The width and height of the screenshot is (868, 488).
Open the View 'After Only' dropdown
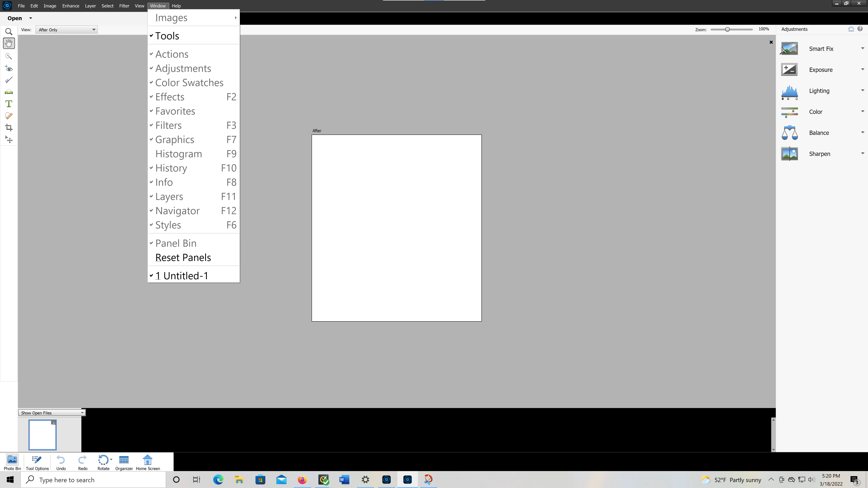coord(66,30)
